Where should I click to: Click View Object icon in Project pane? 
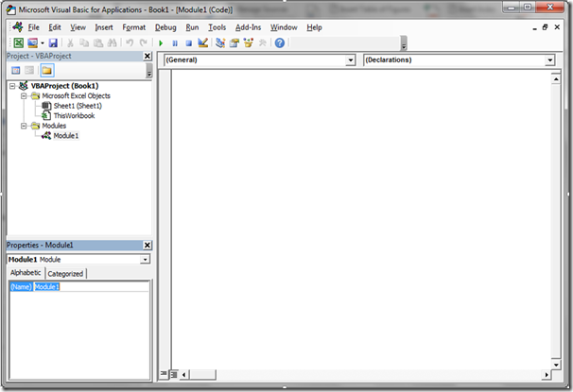coord(29,71)
